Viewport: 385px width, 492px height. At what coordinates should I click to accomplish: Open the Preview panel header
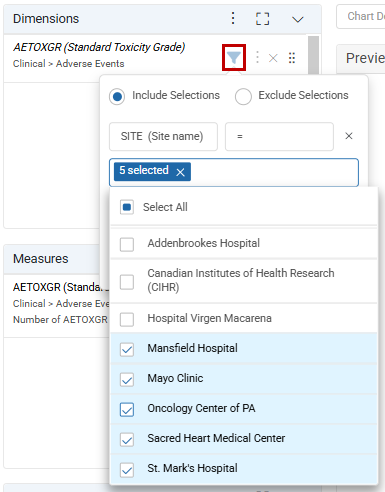pos(361,58)
